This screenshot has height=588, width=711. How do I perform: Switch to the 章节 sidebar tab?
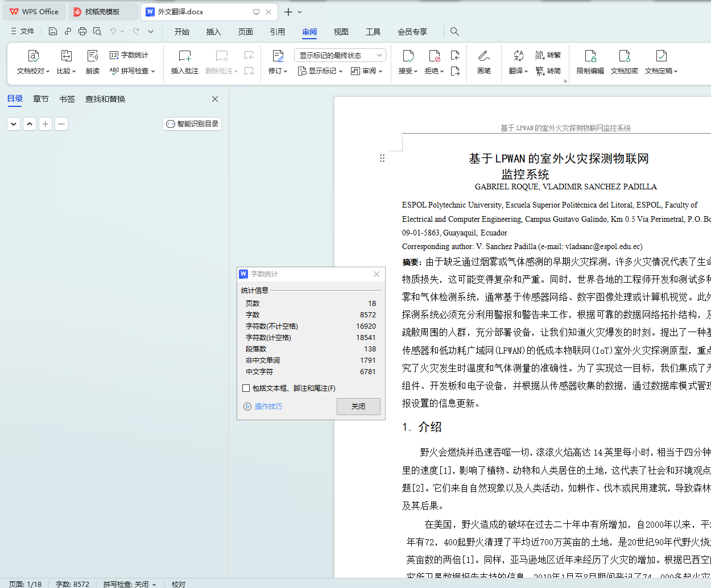tap(40, 99)
